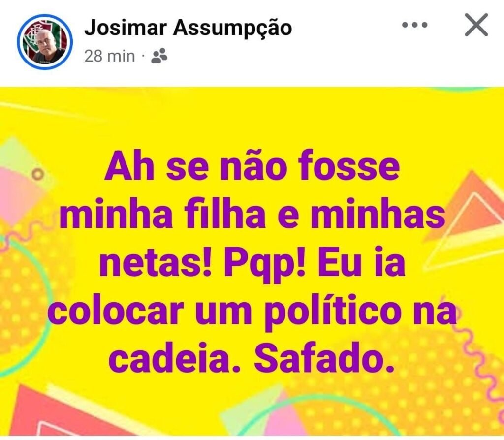
Task: Open the post's 28 min timestamp
Action: (x=110, y=56)
